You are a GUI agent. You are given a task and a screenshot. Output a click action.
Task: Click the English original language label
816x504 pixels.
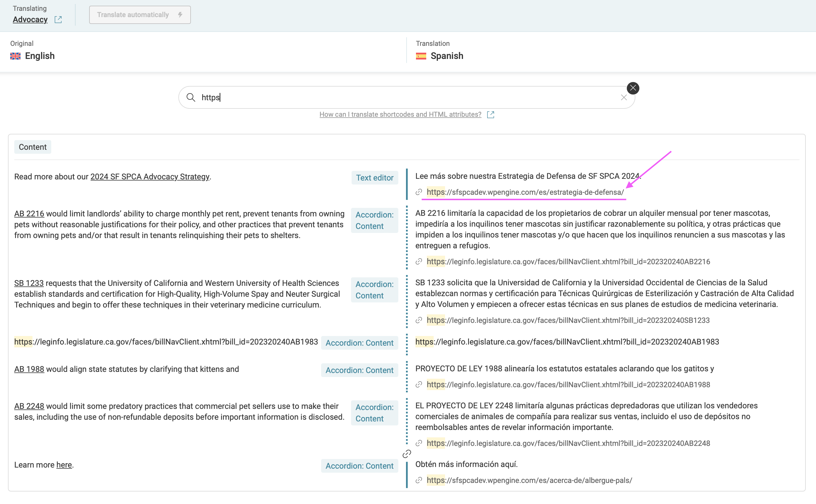40,56
